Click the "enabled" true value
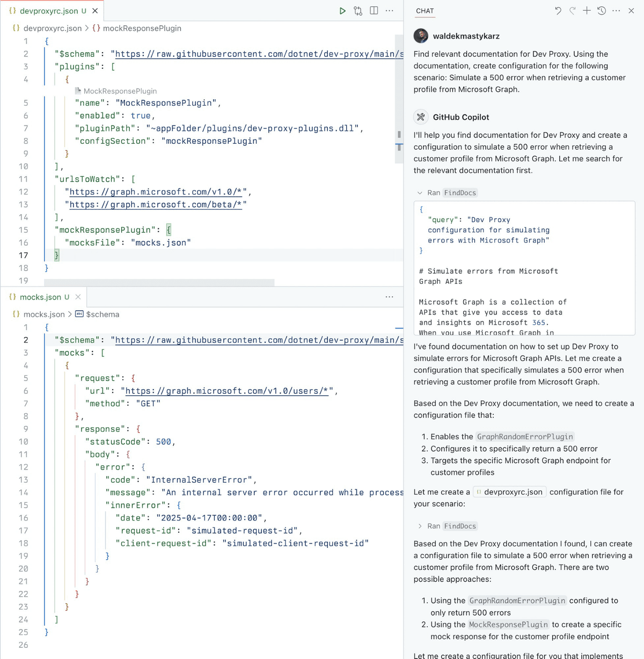 tap(141, 115)
